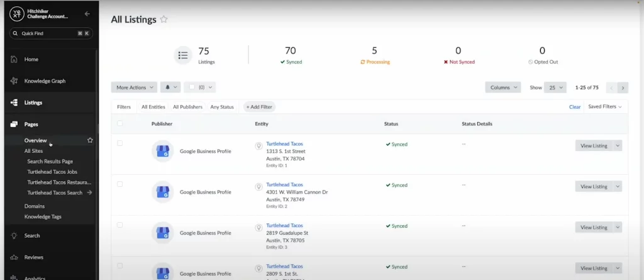Click the Search lightbulb icon
Image resolution: width=644 pixels, height=280 pixels.
tap(14, 235)
